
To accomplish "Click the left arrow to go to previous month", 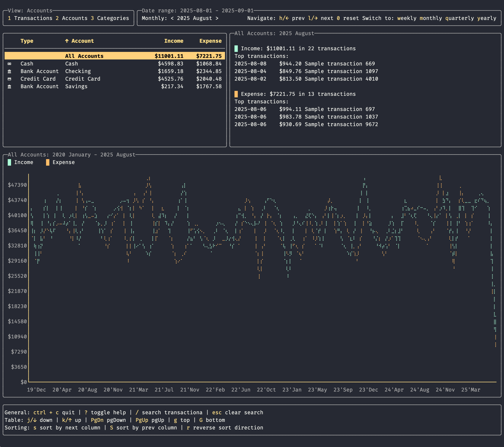I will point(172,18).
